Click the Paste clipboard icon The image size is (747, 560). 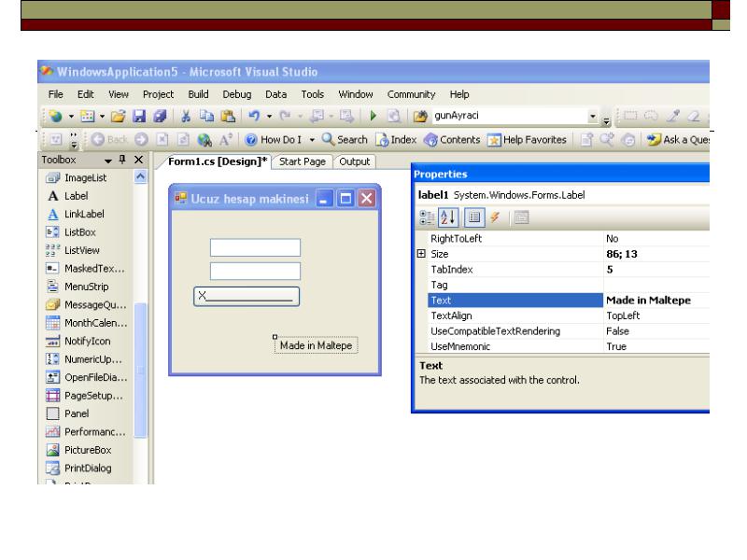click(228, 116)
